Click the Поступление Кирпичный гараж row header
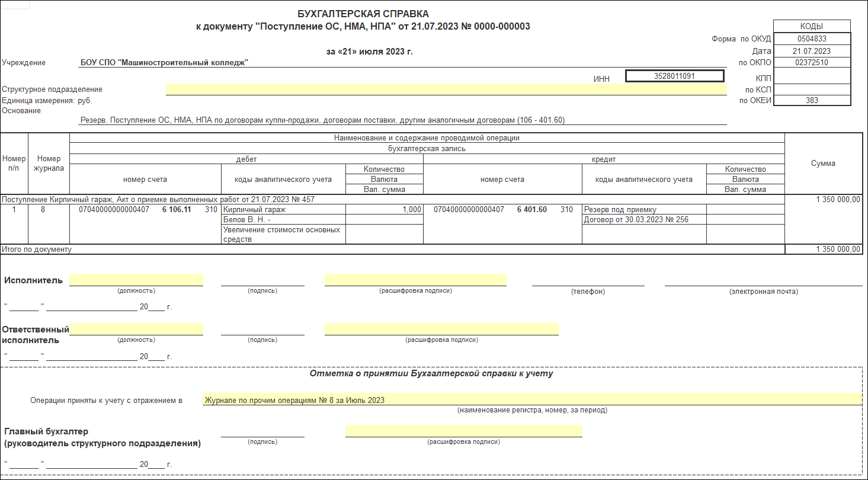This screenshot has width=868, height=480. click(x=393, y=200)
